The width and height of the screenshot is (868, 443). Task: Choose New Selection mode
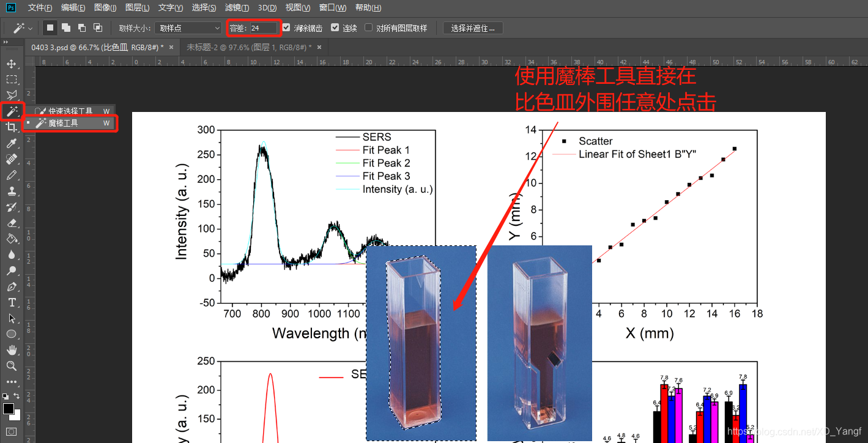tap(50, 28)
